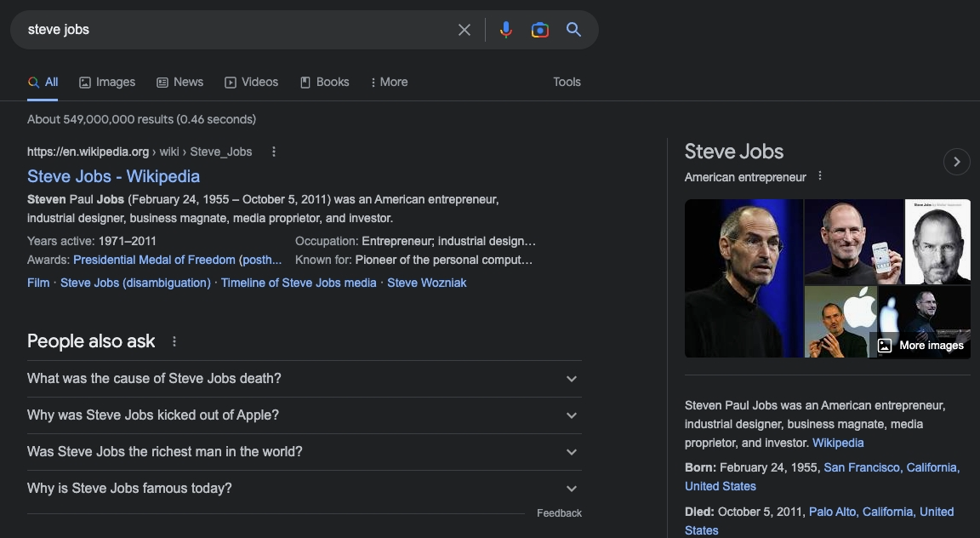Expand 'What was the cause of Steve Jobs death?'

click(x=305, y=379)
